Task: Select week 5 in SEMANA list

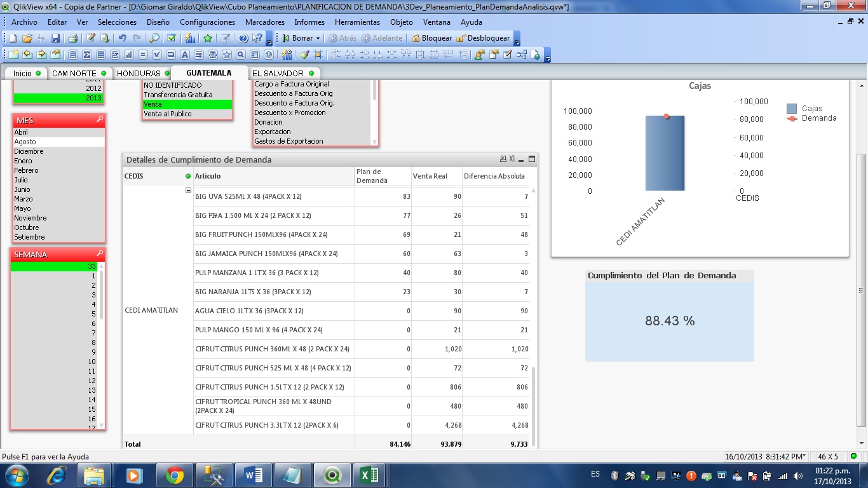Action: [55, 314]
